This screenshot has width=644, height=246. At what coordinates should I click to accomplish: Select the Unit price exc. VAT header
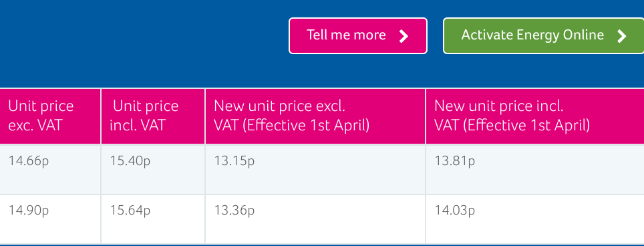click(x=50, y=116)
